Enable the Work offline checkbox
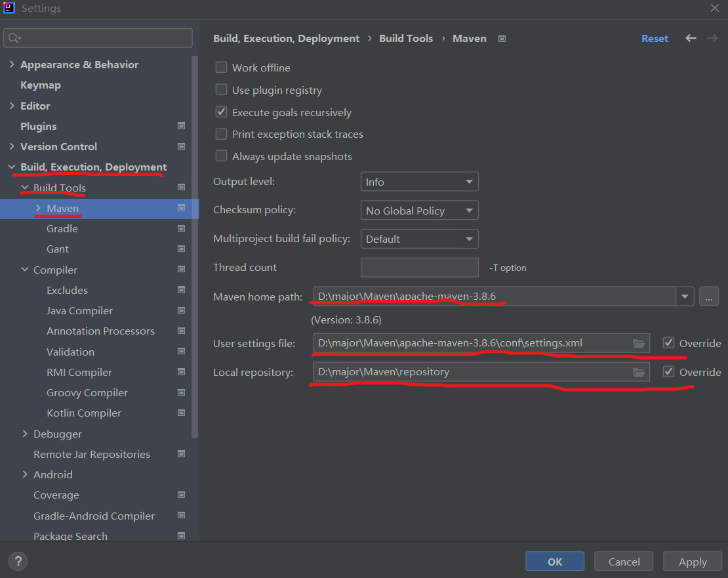 tap(222, 68)
